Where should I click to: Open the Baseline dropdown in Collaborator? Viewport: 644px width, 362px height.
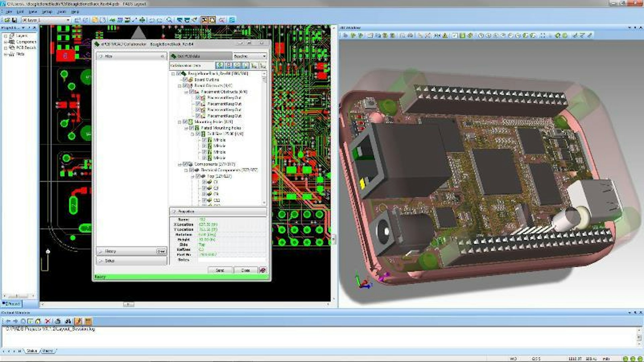(x=264, y=56)
